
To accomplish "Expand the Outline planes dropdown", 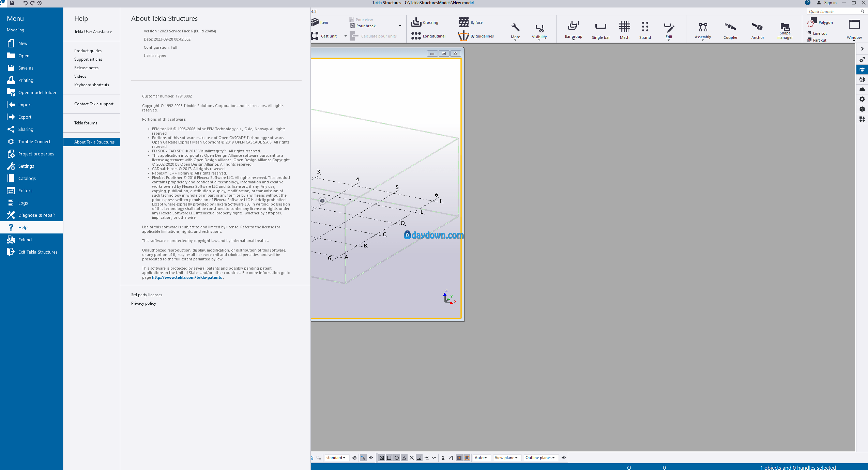I will 540,458.
